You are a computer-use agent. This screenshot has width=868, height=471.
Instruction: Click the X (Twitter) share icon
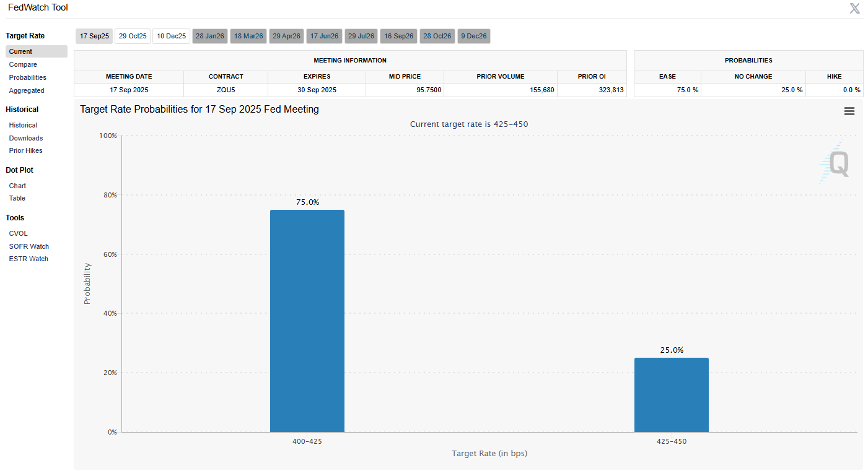[854, 9]
